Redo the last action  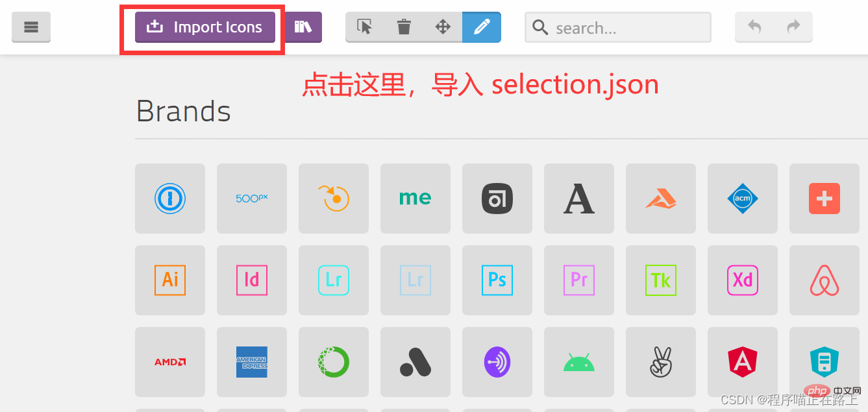[793, 27]
